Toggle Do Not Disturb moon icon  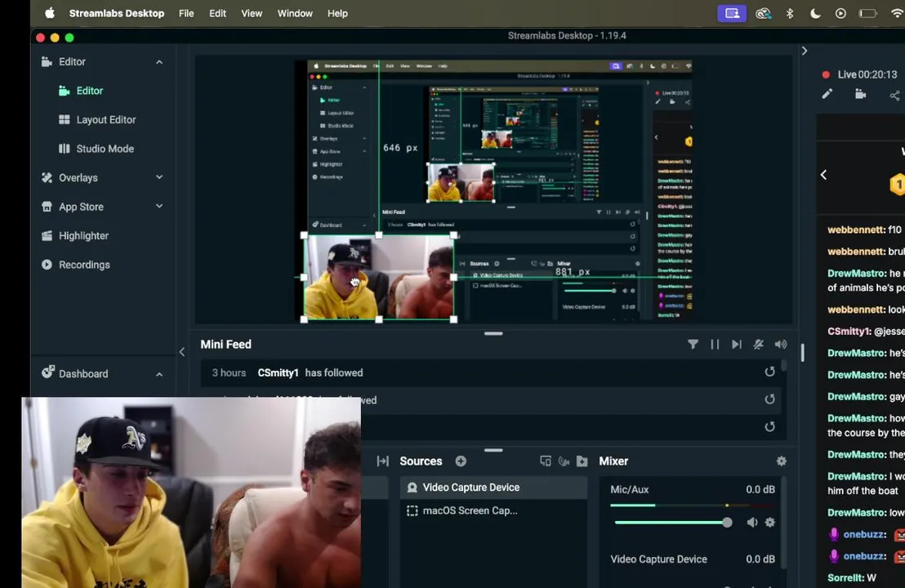coord(815,13)
